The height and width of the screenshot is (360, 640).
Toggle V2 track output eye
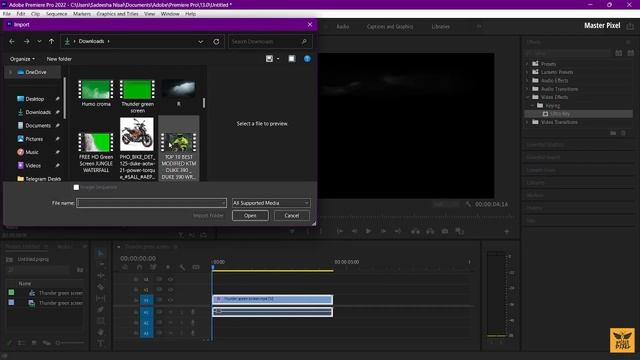[171, 290]
